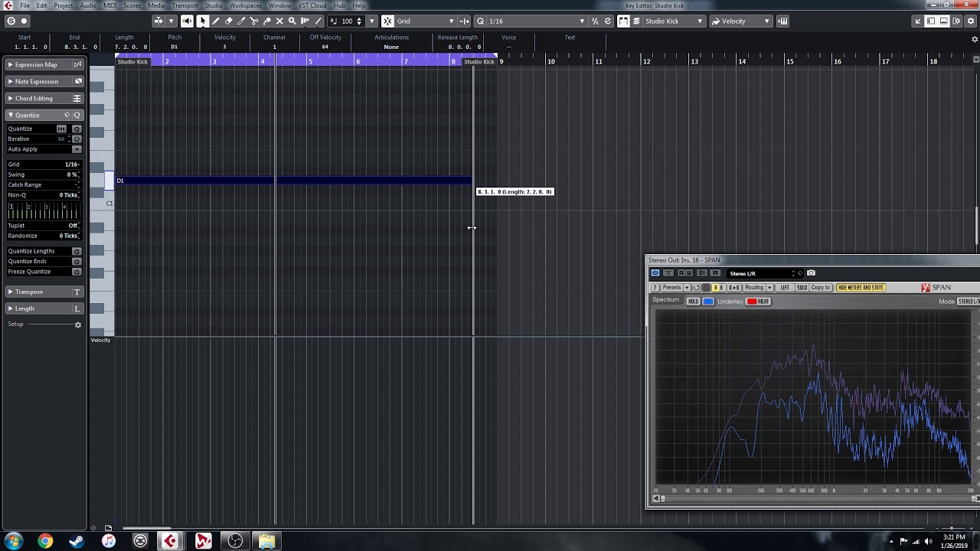Select the Zoom magnifier tool

pos(292,21)
